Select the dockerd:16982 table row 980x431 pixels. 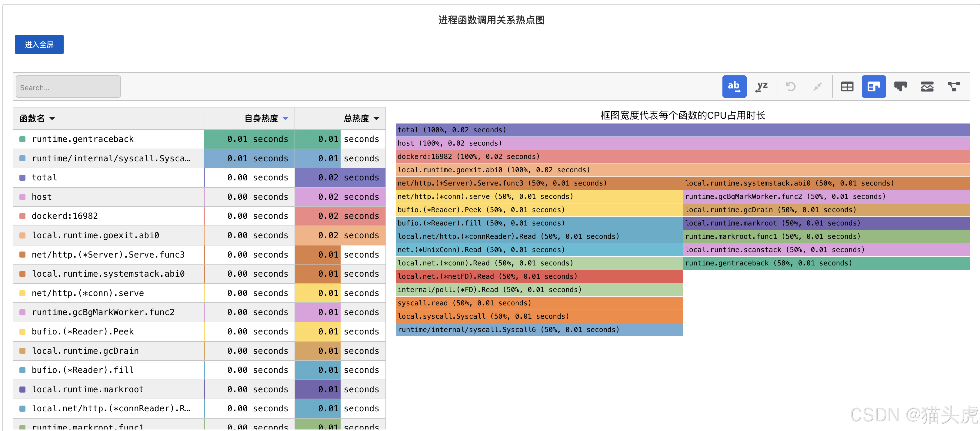(x=199, y=216)
